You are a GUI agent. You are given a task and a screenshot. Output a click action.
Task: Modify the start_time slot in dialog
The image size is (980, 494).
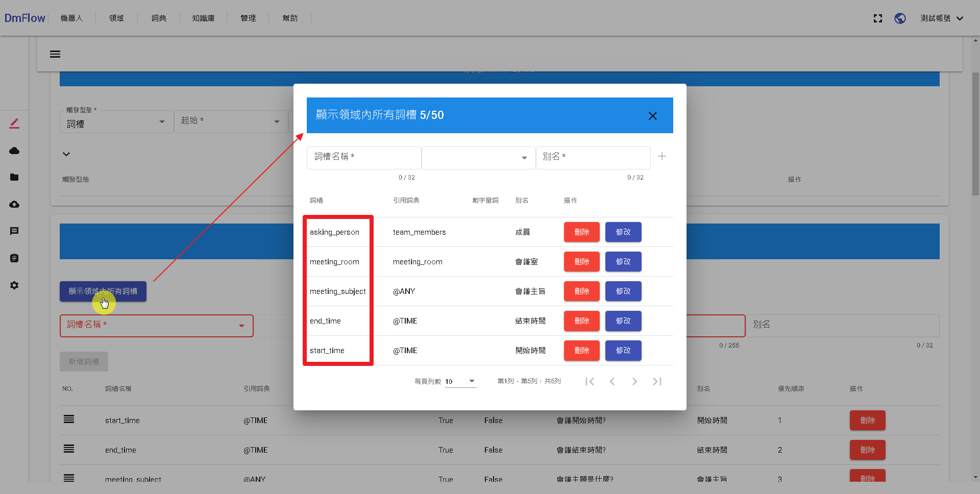tap(623, 351)
